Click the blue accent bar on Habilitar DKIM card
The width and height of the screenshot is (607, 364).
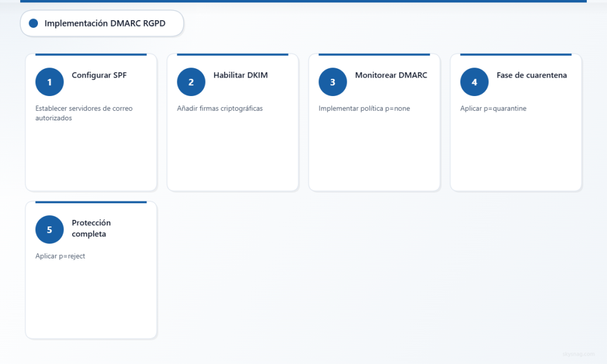pyautogui.click(x=232, y=55)
